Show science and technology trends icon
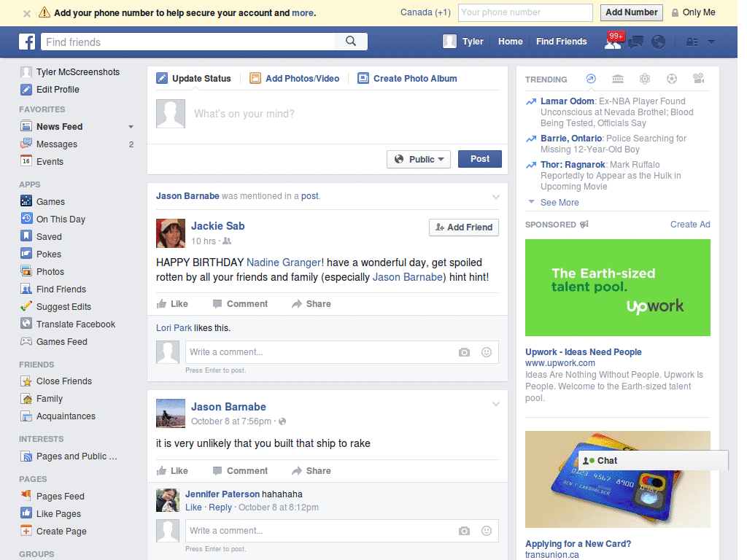 click(645, 79)
